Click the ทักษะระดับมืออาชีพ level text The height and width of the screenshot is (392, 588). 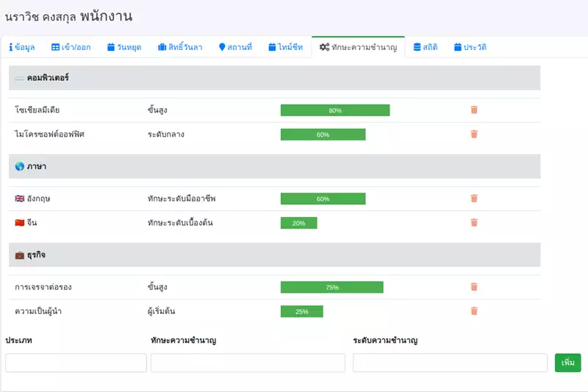(x=182, y=199)
